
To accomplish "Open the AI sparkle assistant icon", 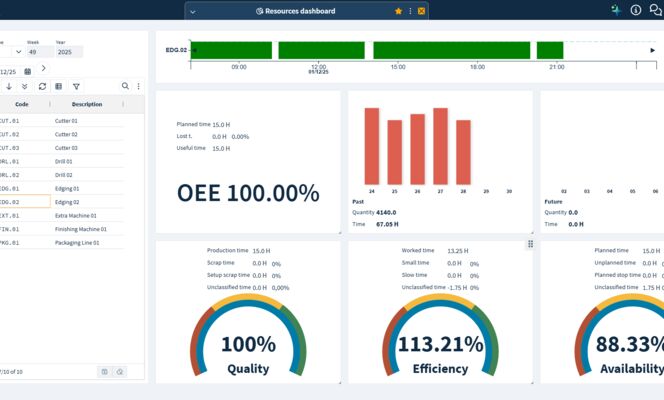I will pyautogui.click(x=616, y=10).
